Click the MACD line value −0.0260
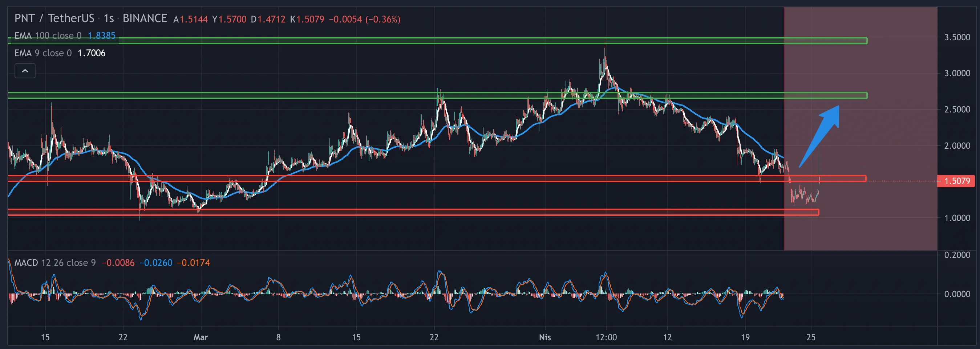 [x=156, y=263]
